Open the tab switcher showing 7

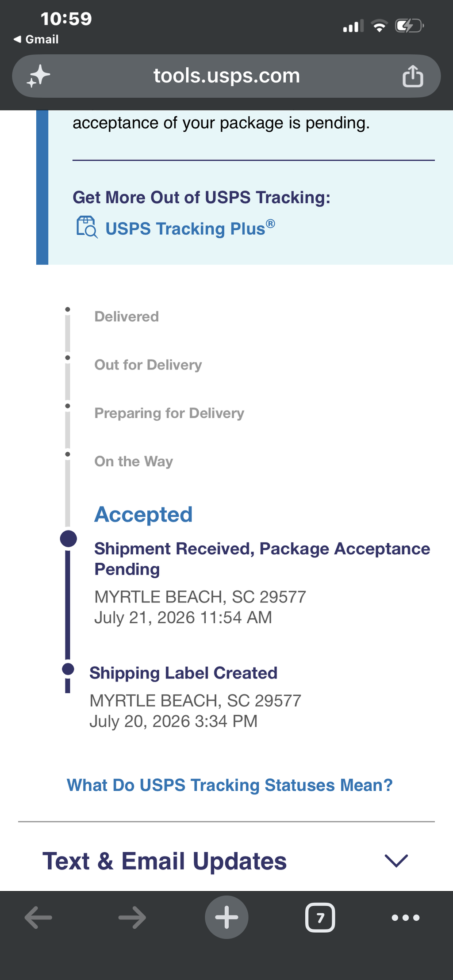[320, 918]
